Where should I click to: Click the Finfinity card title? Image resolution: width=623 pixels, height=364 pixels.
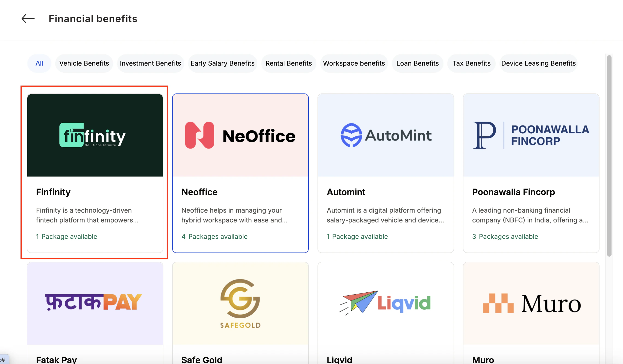53,192
